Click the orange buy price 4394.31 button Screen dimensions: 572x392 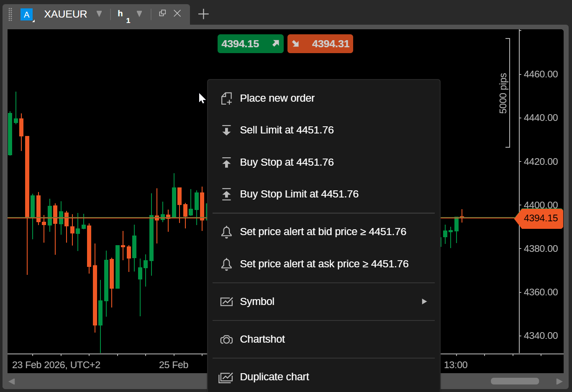pyautogui.click(x=320, y=44)
